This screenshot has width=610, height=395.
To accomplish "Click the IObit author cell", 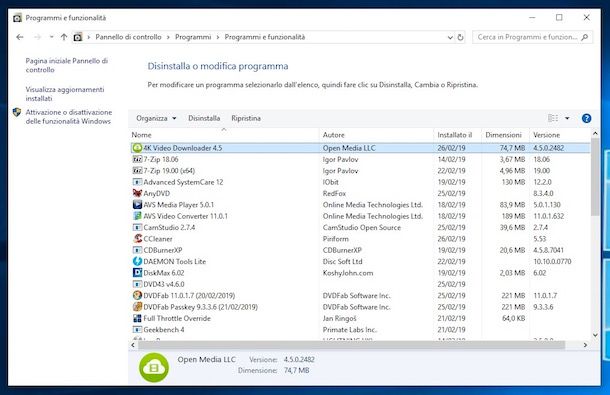I will click(331, 182).
